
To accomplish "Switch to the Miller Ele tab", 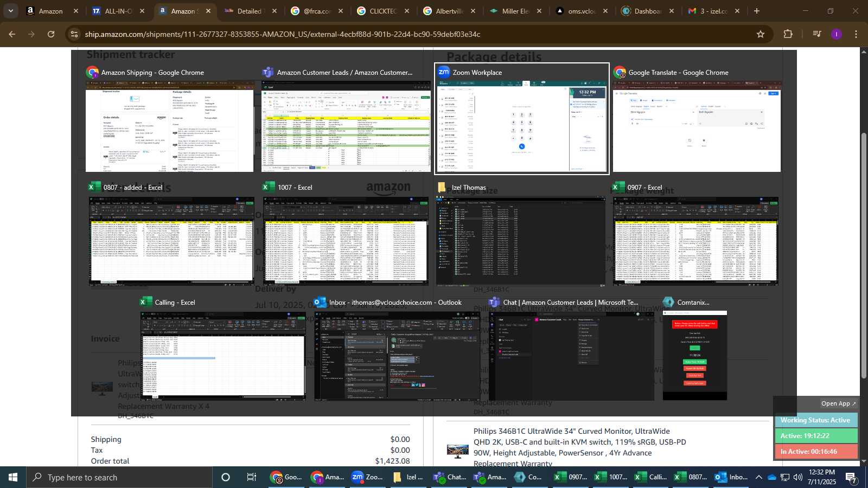I will [515, 11].
